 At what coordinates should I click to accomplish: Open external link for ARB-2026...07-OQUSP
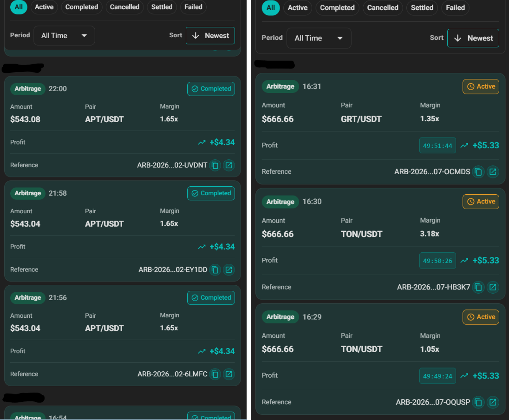(x=493, y=402)
